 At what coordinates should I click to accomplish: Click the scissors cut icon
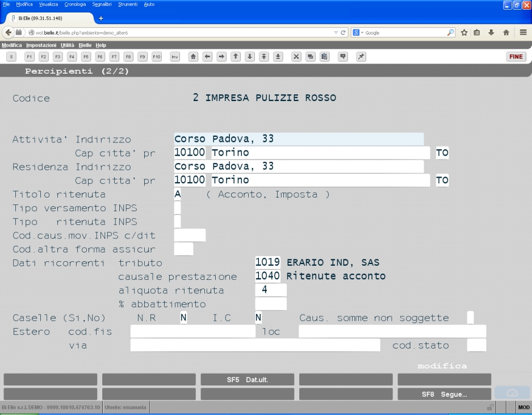point(296,57)
